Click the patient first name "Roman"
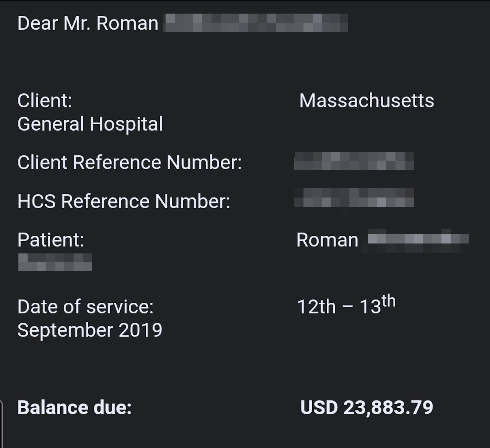Screen dimensions: 490x448 (x=327, y=240)
